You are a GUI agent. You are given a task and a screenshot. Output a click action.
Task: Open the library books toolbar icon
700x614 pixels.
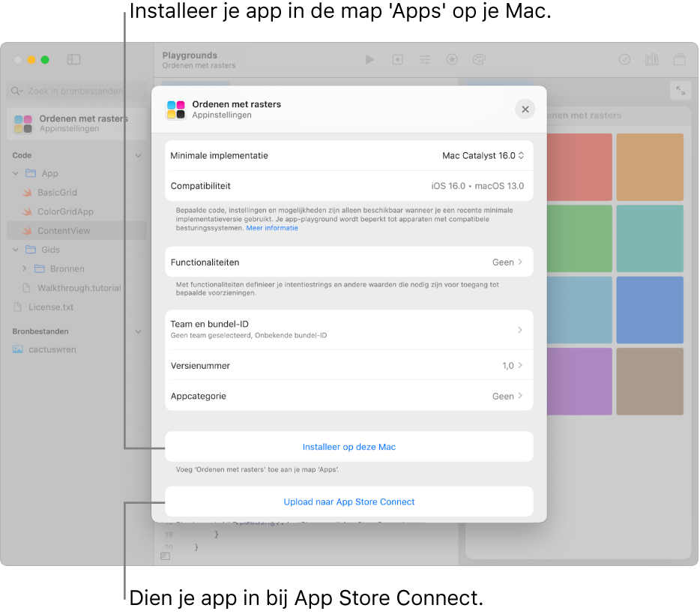click(x=651, y=60)
